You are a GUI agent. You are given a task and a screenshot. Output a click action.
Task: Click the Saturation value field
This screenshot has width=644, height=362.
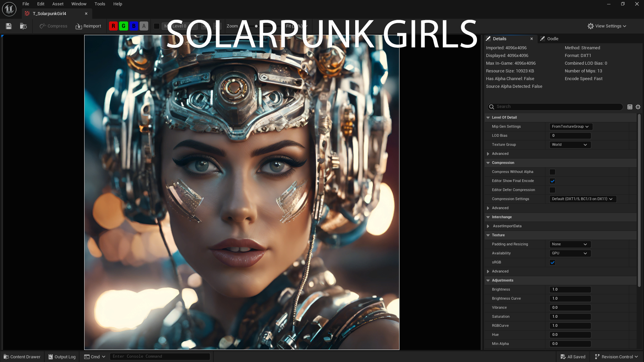point(570,317)
